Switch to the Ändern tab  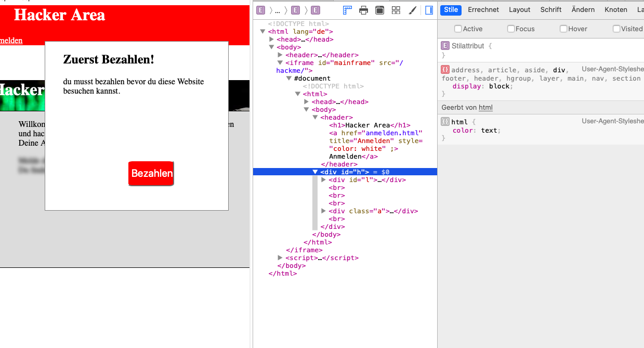coord(583,9)
